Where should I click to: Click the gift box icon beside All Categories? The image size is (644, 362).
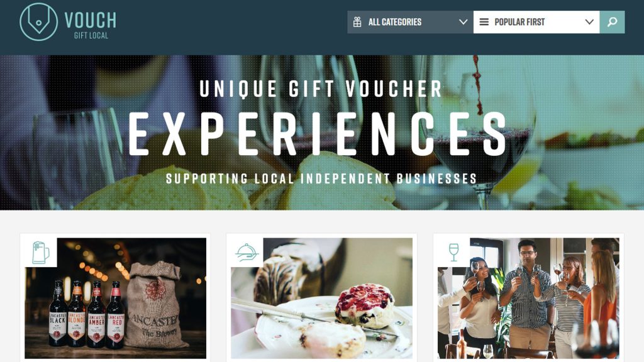pyautogui.click(x=357, y=22)
